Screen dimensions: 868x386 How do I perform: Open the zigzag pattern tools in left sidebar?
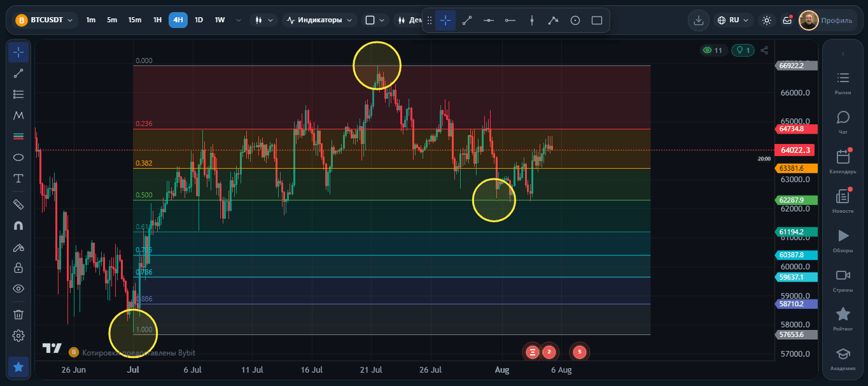click(18, 115)
